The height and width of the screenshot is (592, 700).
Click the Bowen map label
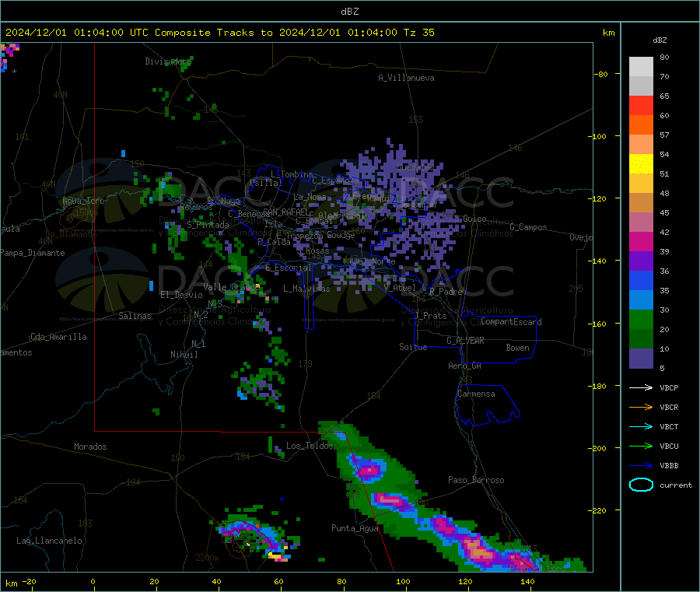click(x=517, y=348)
